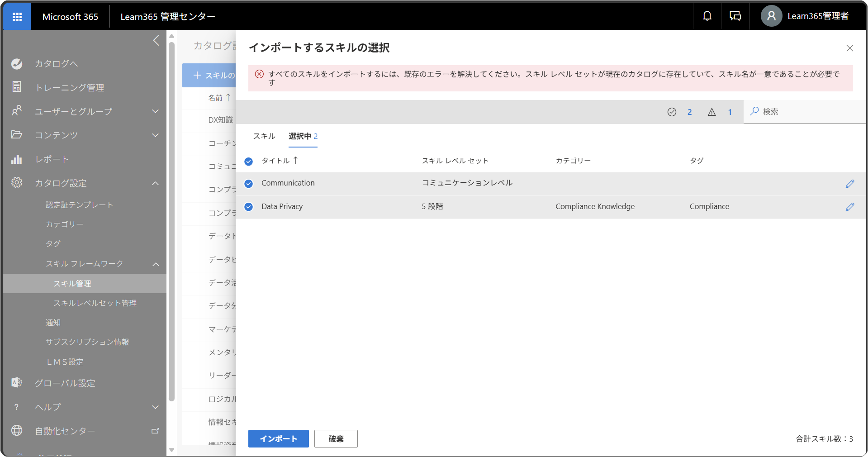Collapse スキル フレームワーク section
Screen dimensions: 868x457
tap(155, 264)
